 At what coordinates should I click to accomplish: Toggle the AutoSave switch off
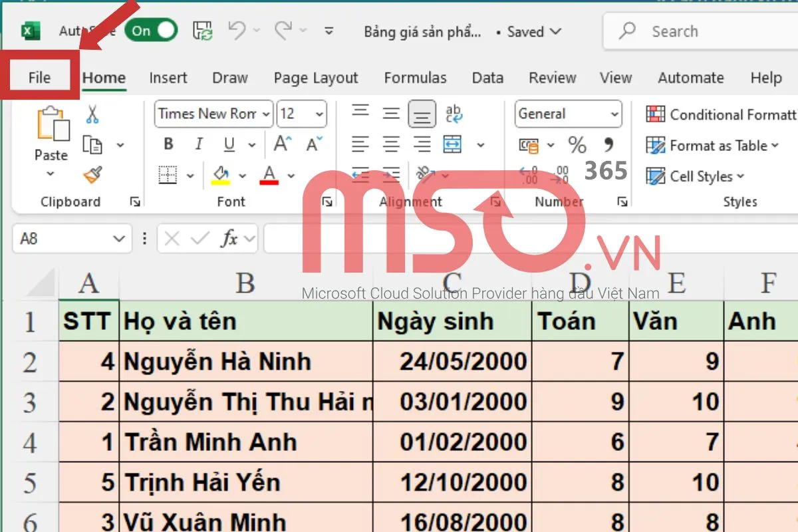pos(153,31)
